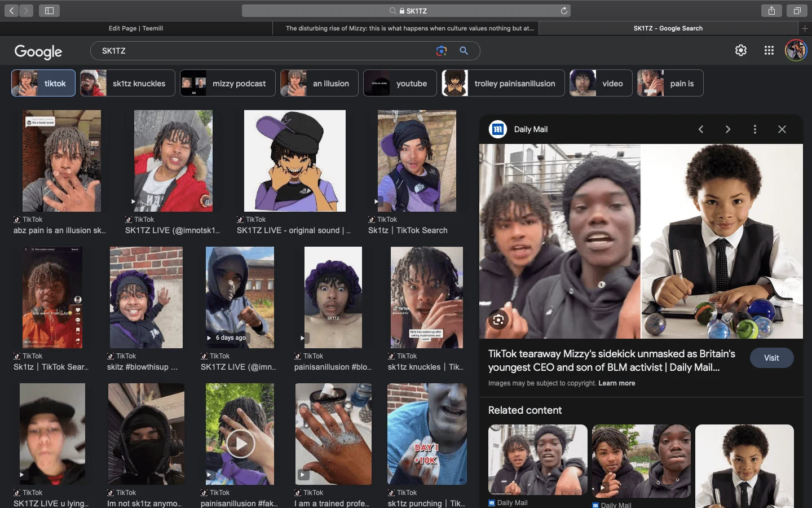Image resolution: width=812 pixels, height=508 pixels.
Task: Click the Google Lens camera icon in search bar
Action: point(442,51)
